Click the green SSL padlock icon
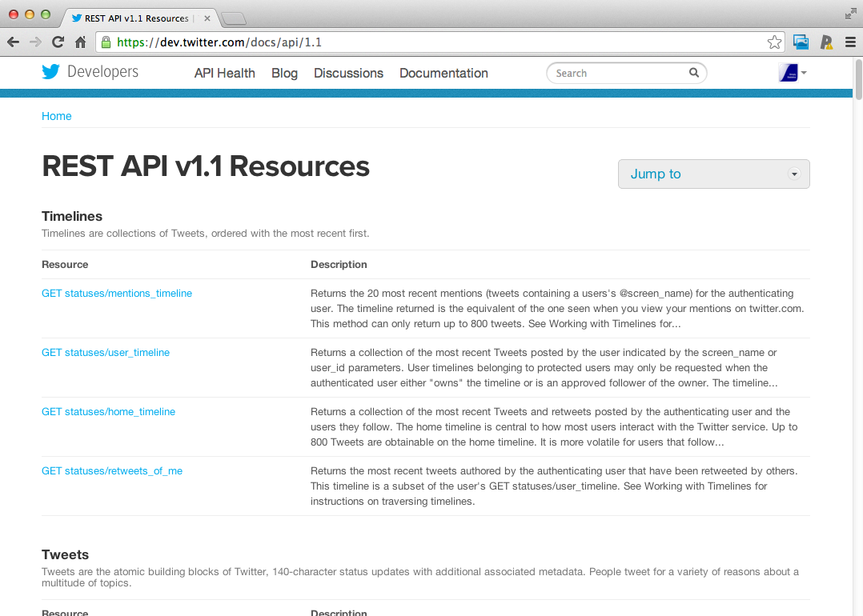 click(x=106, y=42)
